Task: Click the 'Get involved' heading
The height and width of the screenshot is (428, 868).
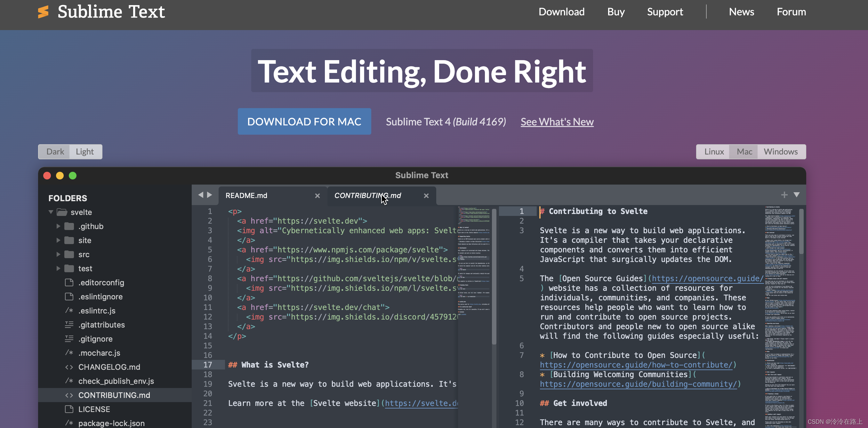Action: [574, 403]
